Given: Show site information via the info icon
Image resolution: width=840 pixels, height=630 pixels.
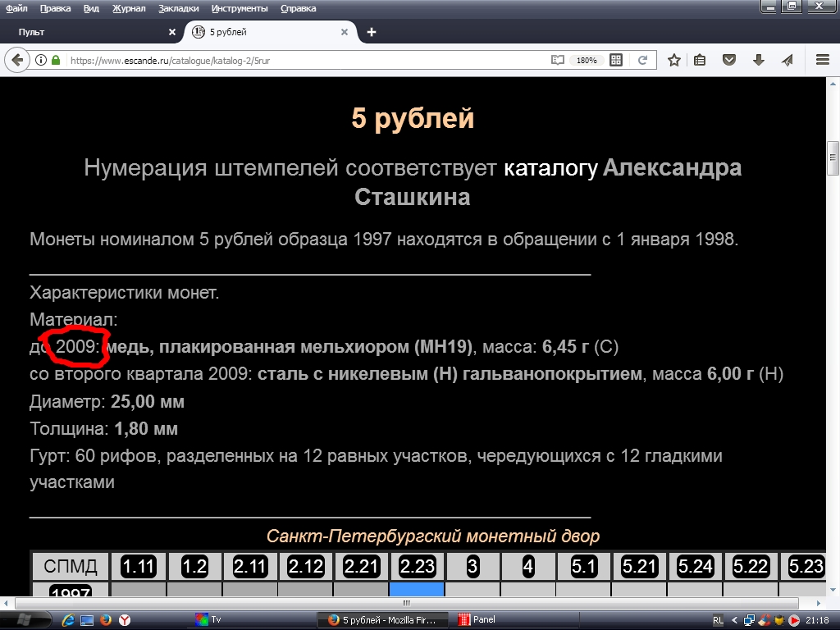Looking at the screenshot, I should 41,60.
